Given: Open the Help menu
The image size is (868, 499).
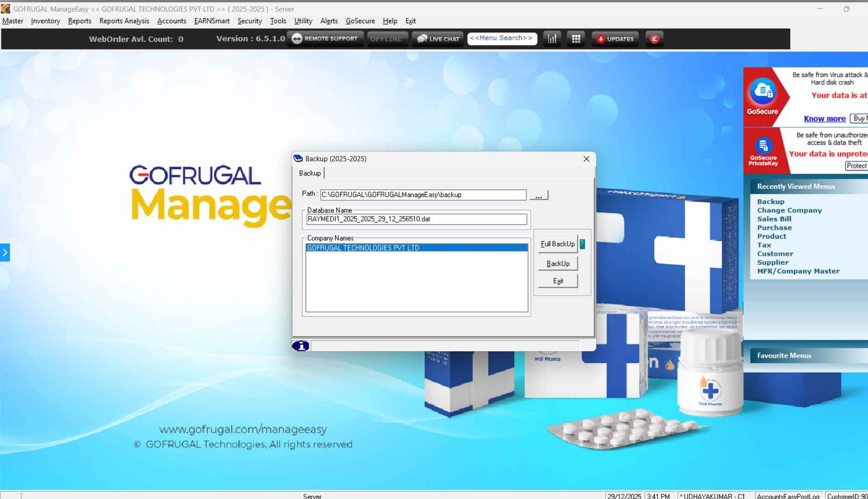Looking at the screenshot, I should [390, 21].
